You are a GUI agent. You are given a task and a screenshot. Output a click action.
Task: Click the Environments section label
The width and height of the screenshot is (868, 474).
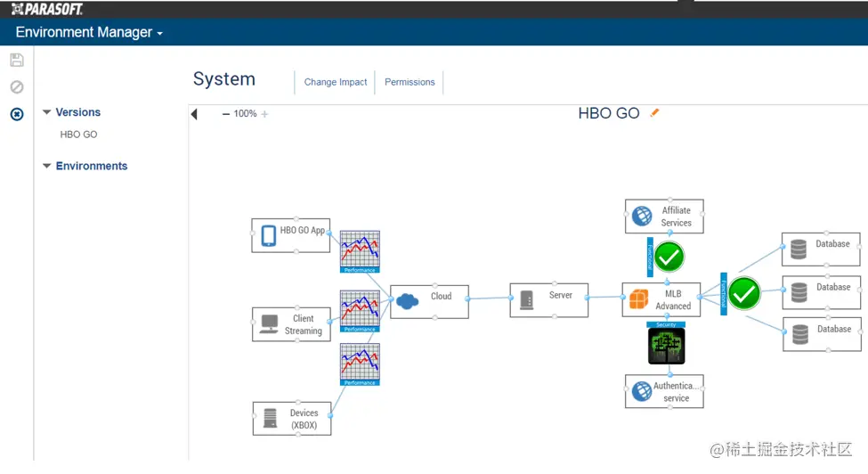pos(92,166)
